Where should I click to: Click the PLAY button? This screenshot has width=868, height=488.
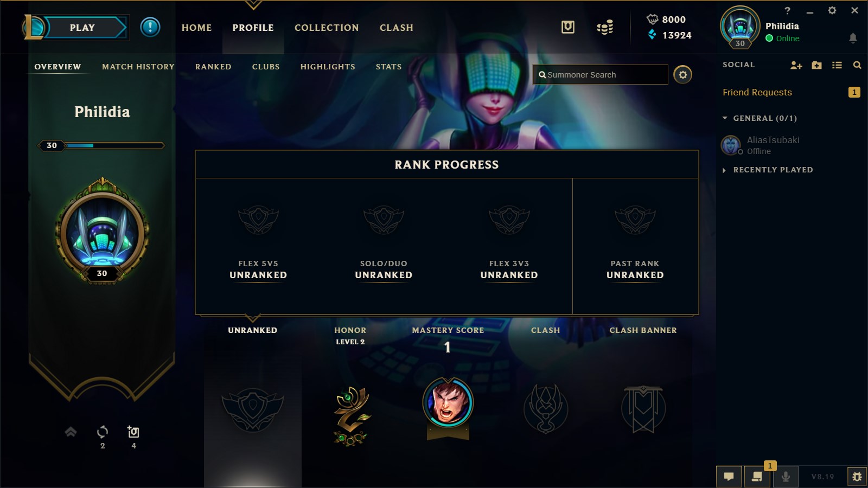pos(82,28)
